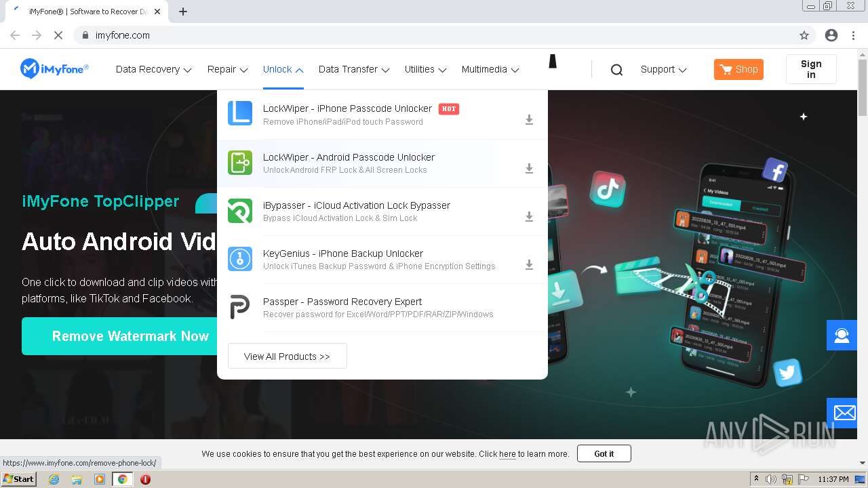Open the Windows Start menu
The image size is (868, 488).
click(x=19, y=479)
